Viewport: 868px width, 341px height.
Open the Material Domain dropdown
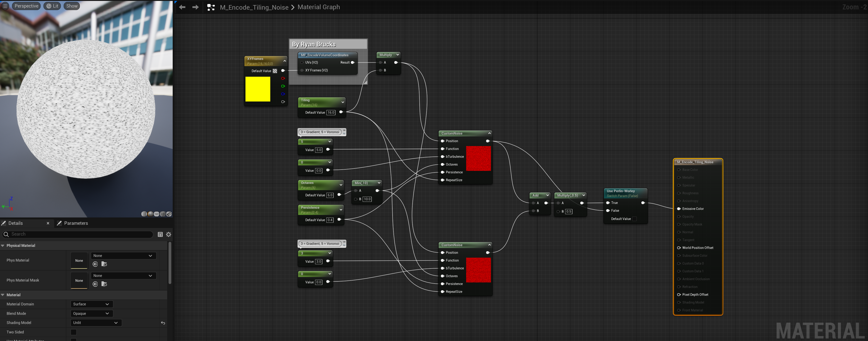coord(91,304)
